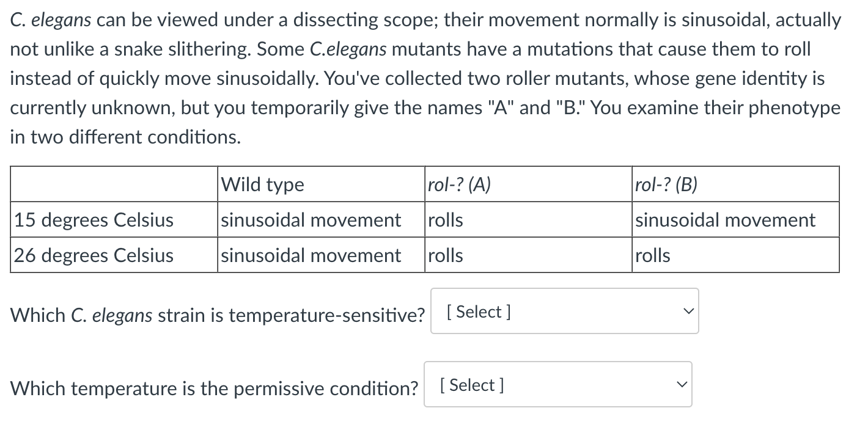Select the Wild type column header

pos(262,184)
